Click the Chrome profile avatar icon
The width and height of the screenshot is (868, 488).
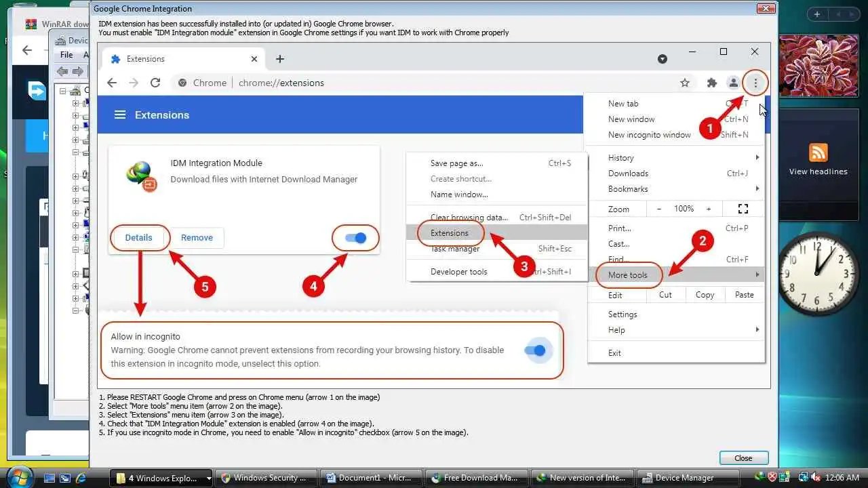733,83
